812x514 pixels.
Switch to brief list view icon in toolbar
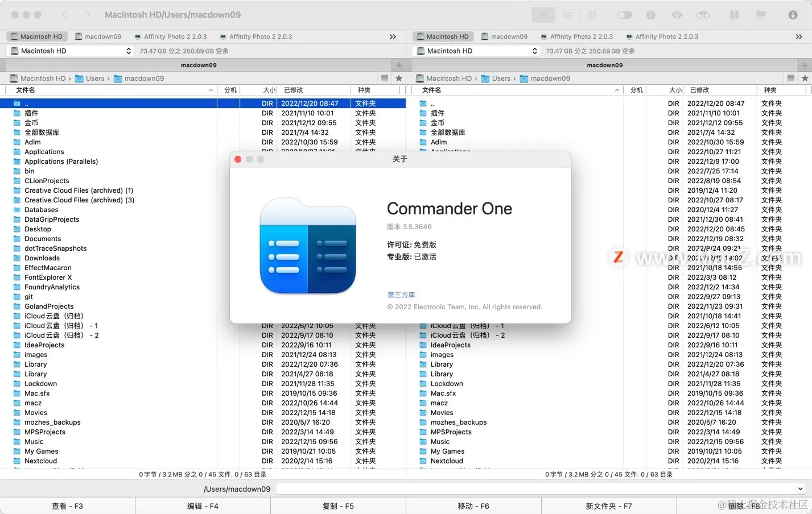pyautogui.click(x=568, y=15)
